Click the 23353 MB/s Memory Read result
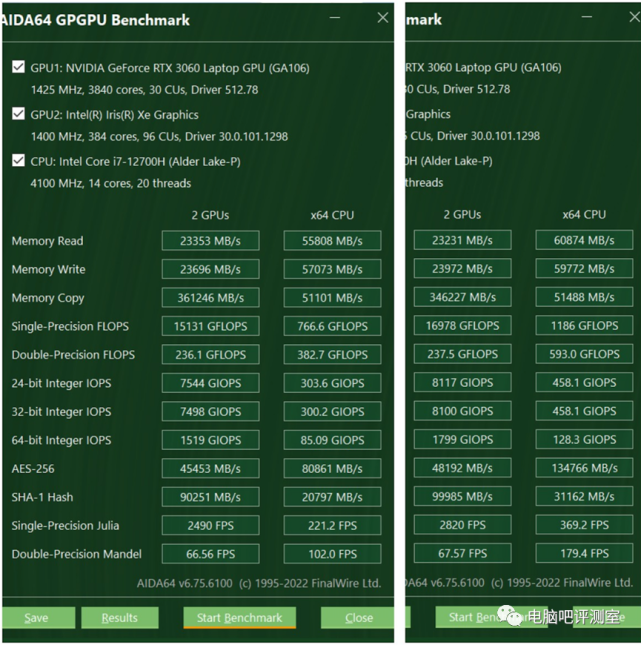Viewport: 641px width, 645px height. point(210,241)
